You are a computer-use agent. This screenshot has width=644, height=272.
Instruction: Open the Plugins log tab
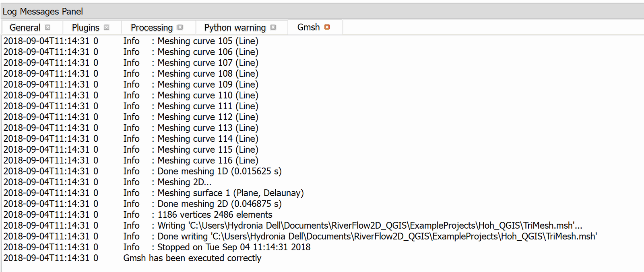click(x=85, y=27)
